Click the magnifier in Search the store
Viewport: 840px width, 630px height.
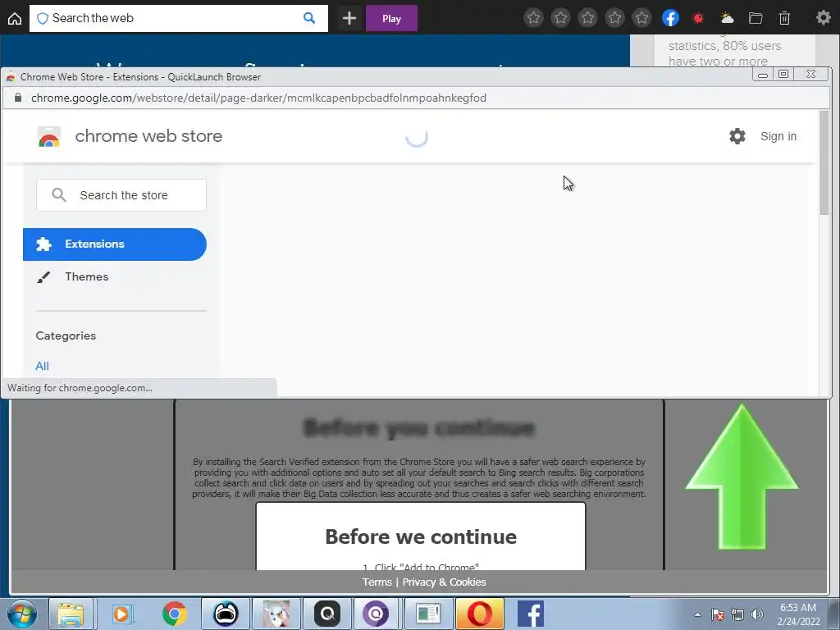pos(59,195)
